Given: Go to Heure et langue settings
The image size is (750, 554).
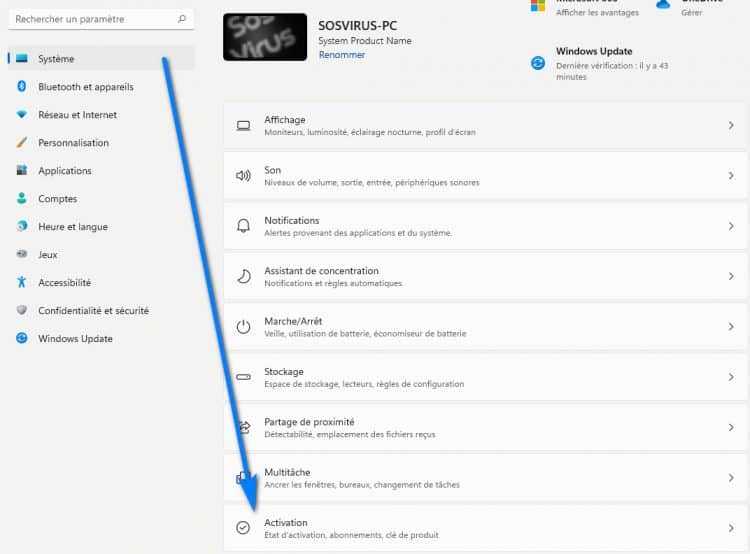Looking at the screenshot, I should pos(72,227).
